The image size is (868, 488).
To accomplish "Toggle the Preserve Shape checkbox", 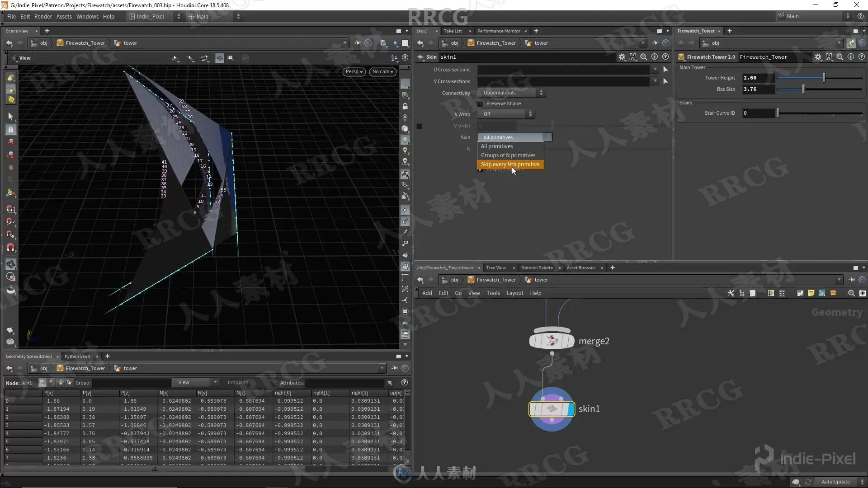I will (x=481, y=104).
